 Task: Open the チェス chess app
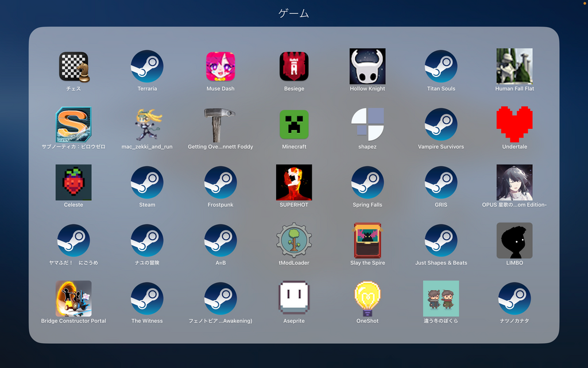pyautogui.click(x=73, y=66)
